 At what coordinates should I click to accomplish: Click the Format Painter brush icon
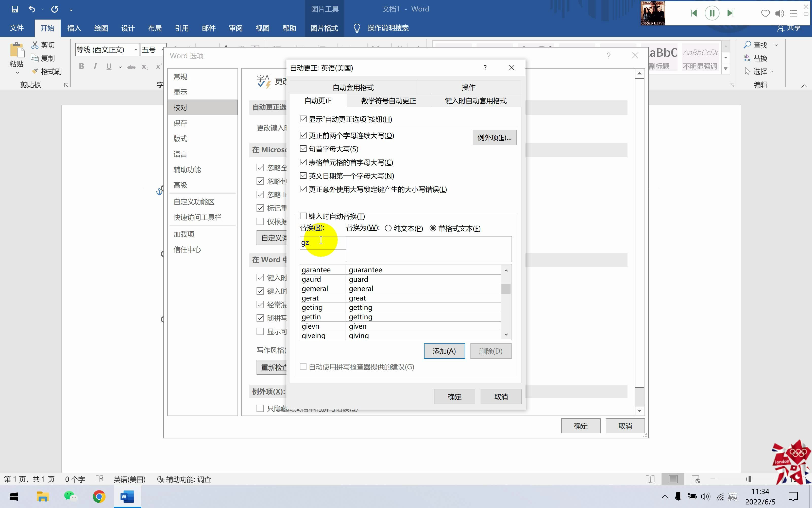pyautogui.click(x=35, y=71)
